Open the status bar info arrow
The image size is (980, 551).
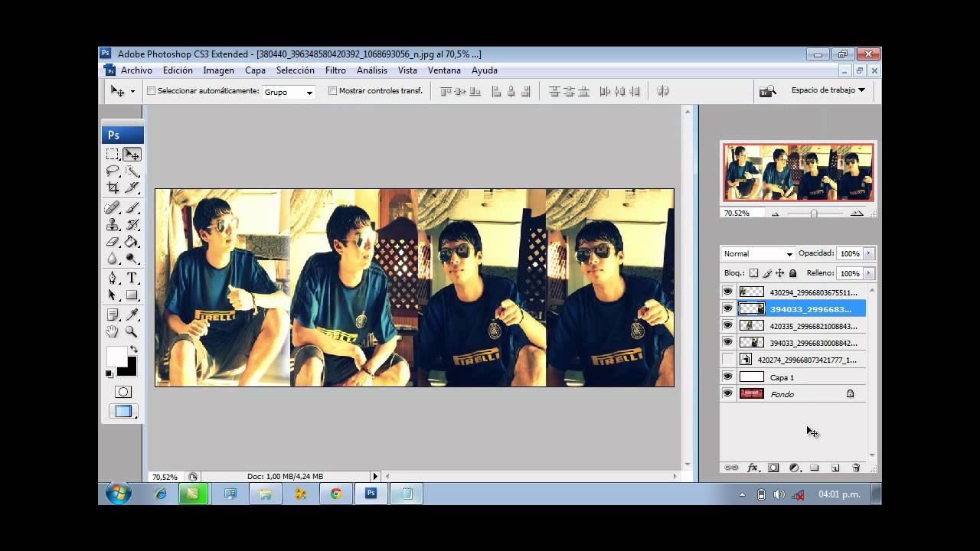click(375, 476)
